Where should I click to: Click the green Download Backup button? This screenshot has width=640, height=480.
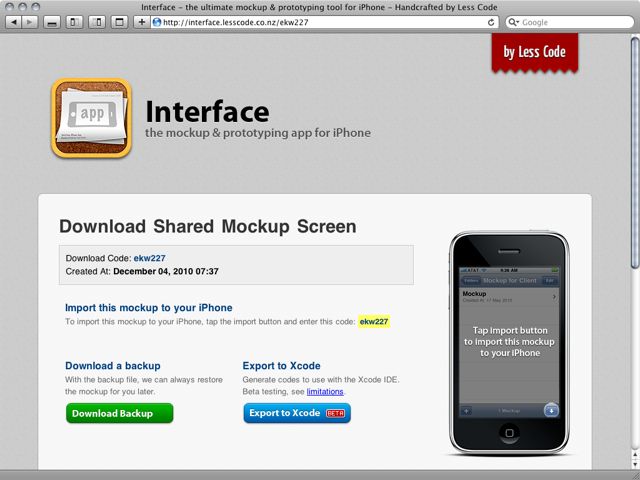120,413
